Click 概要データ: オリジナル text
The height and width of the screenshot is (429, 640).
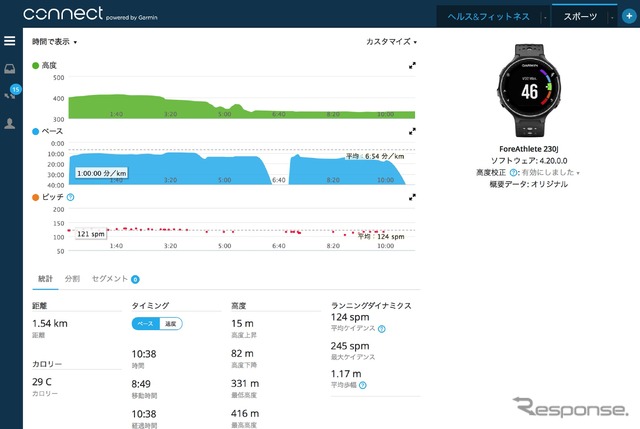pos(529,184)
